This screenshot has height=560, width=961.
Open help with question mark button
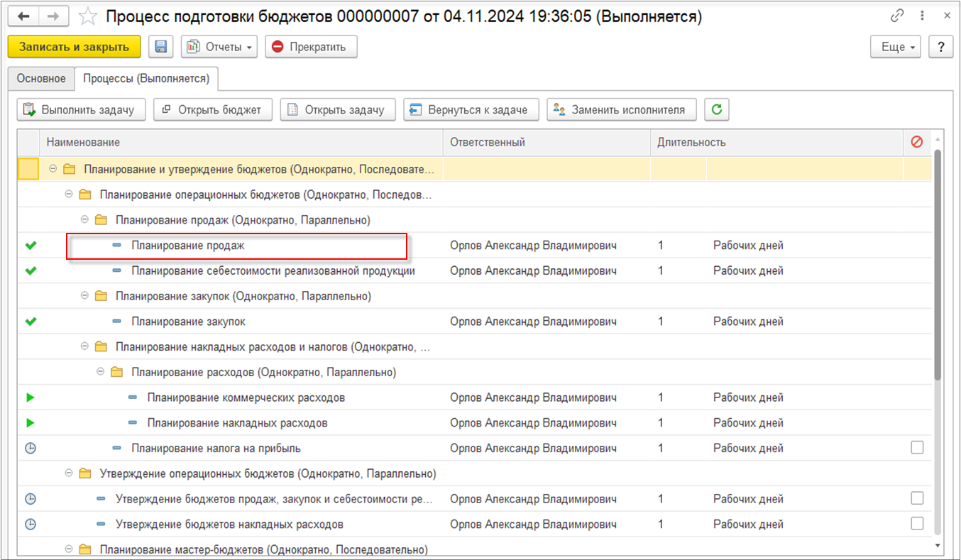coord(941,47)
